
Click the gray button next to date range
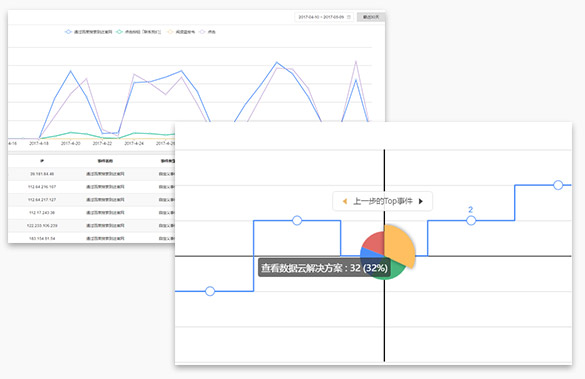tap(371, 17)
